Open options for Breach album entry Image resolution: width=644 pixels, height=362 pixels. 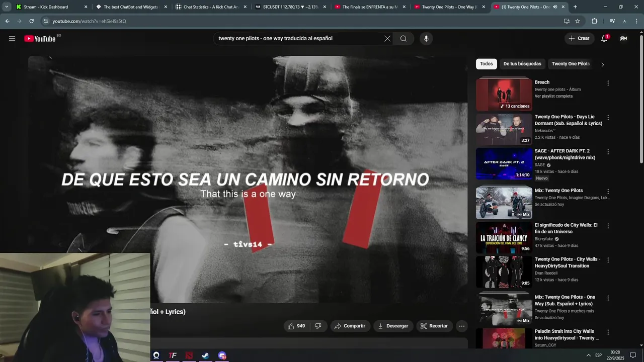click(608, 83)
